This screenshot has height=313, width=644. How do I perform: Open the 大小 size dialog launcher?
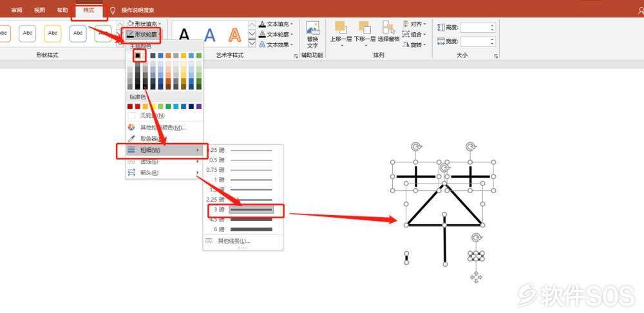(x=496, y=56)
